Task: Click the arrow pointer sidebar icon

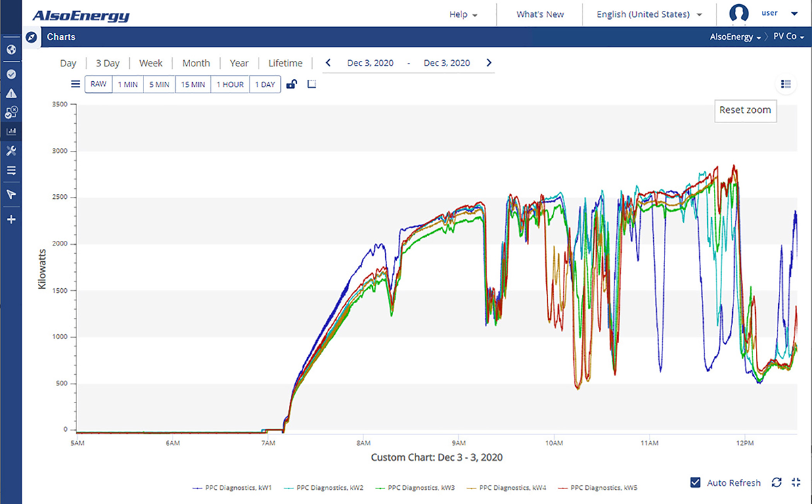Action: (11, 195)
